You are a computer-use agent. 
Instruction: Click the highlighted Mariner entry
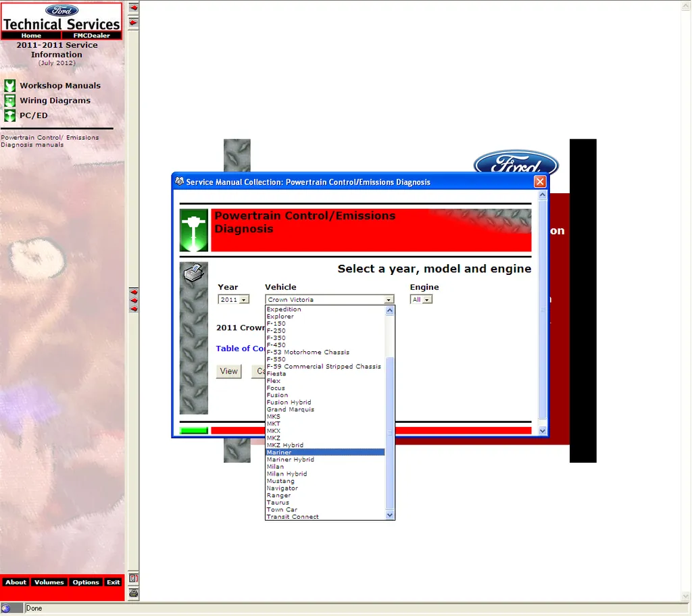tap(325, 453)
